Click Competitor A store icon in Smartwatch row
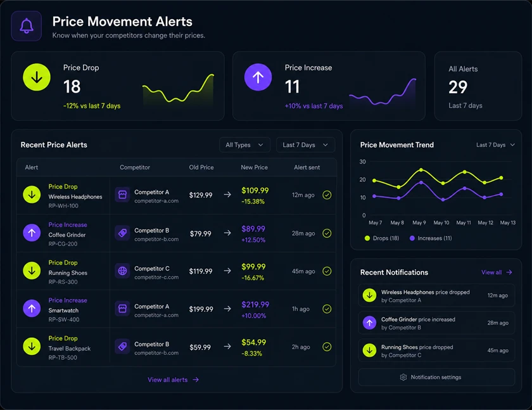The width and height of the screenshot is (532, 410). pyautogui.click(x=122, y=309)
